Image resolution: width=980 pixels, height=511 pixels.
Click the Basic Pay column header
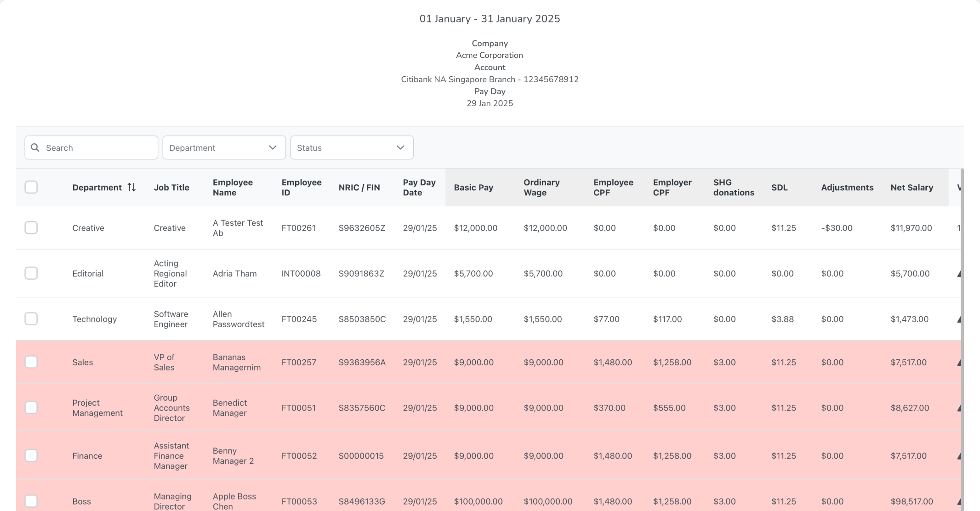point(473,187)
